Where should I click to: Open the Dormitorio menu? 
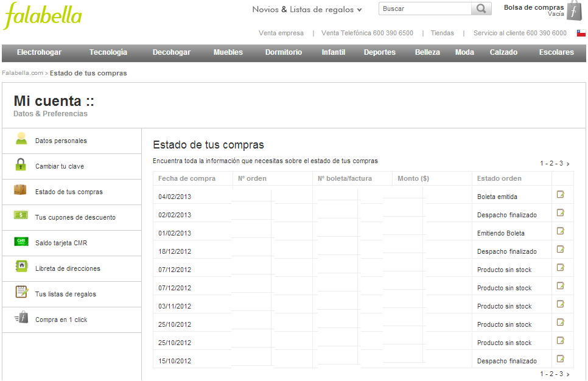284,52
